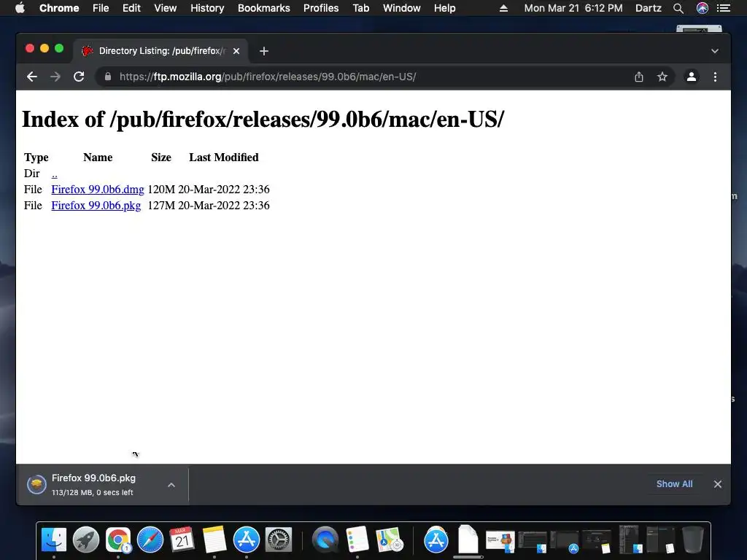This screenshot has width=747, height=560.
Task: Open the Notification Center list icon
Action: (724, 8)
